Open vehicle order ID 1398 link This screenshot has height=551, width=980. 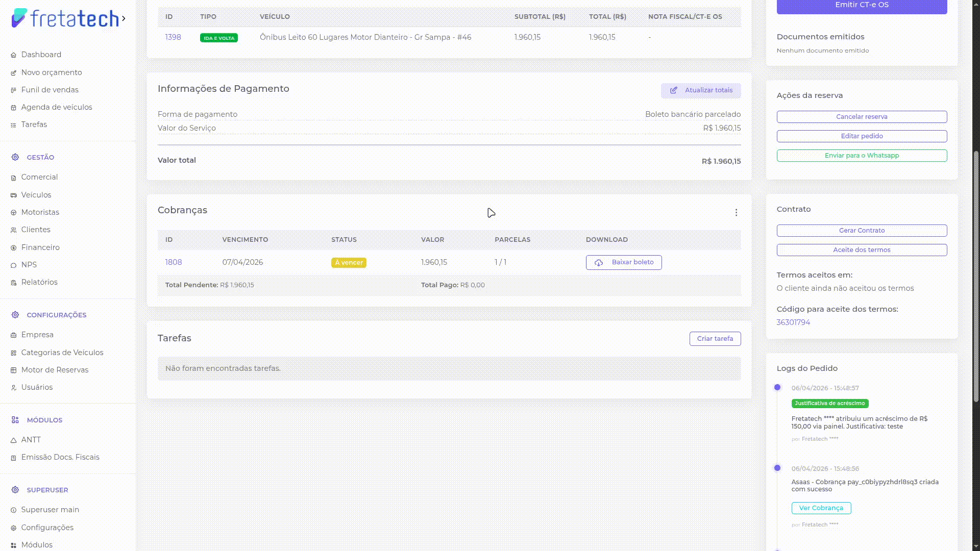pos(173,37)
